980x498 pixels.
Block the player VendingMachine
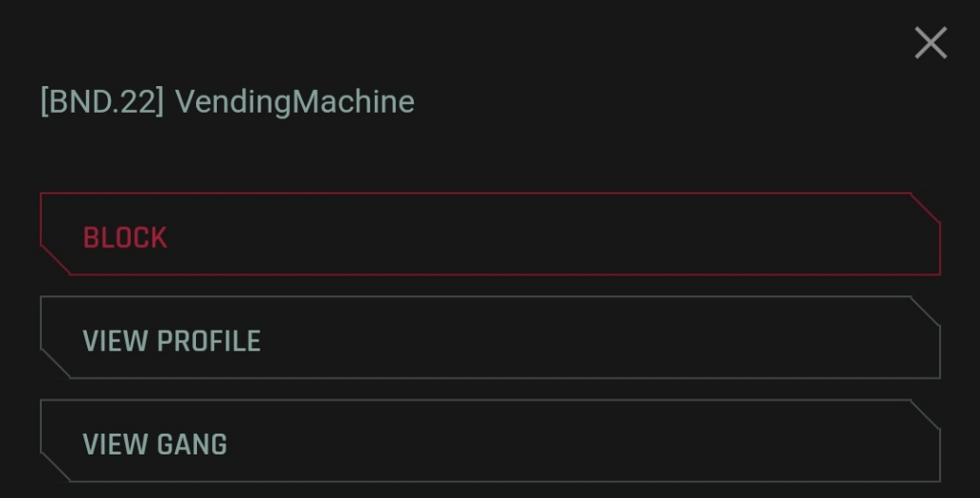click(x=490, y=235)
